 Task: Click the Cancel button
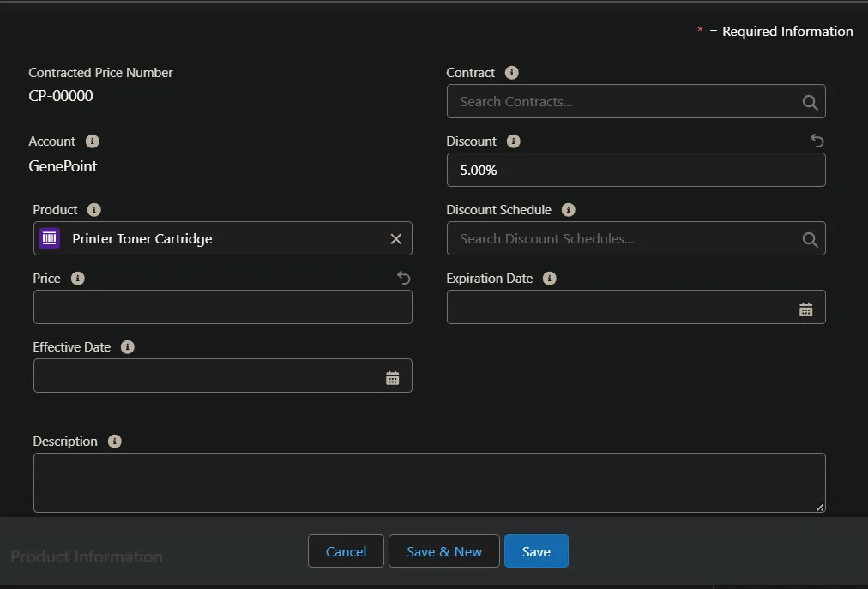click(346, 550)
